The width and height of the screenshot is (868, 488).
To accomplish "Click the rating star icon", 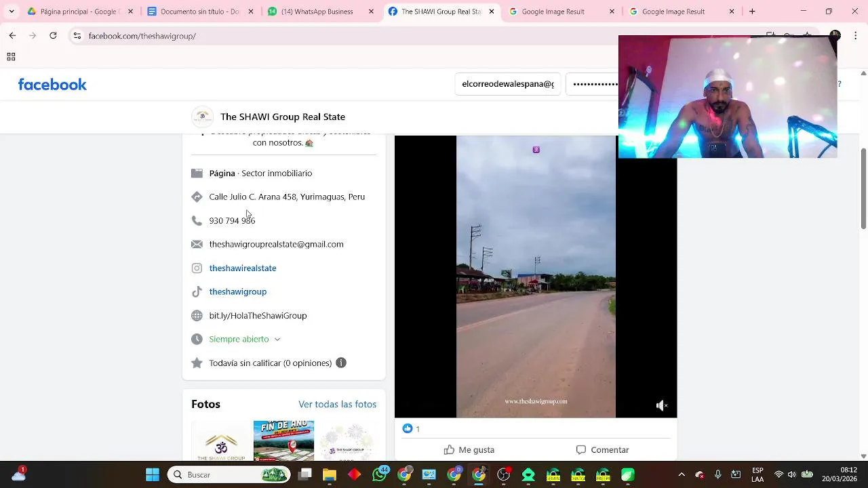I will (197, 363).
